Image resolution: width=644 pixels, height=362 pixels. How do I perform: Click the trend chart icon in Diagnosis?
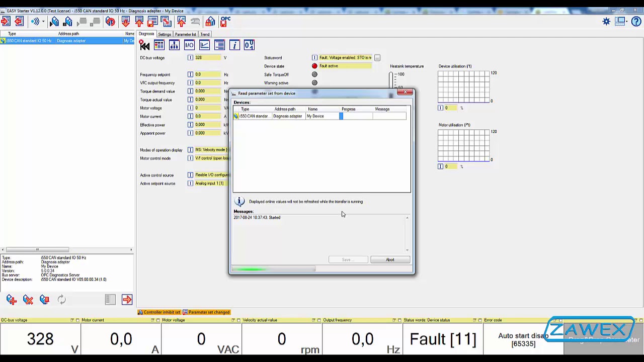point(204,46)
